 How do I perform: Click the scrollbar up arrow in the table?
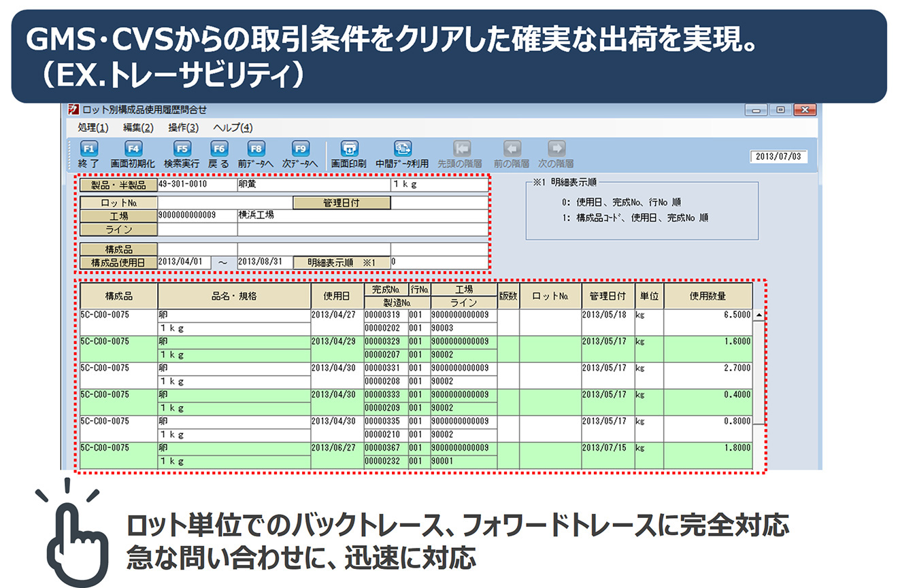pos(759,315)
